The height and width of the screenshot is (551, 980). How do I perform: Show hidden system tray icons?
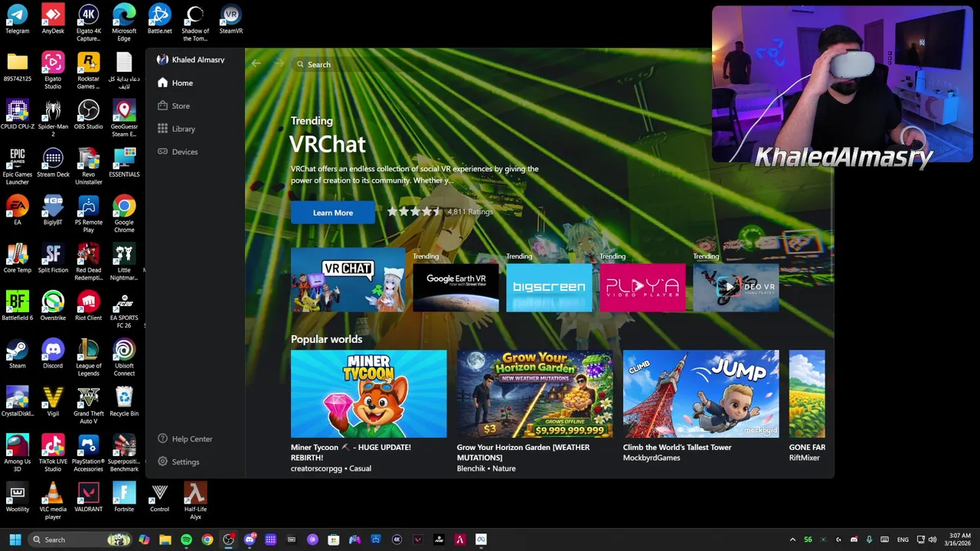pos(792,540)
